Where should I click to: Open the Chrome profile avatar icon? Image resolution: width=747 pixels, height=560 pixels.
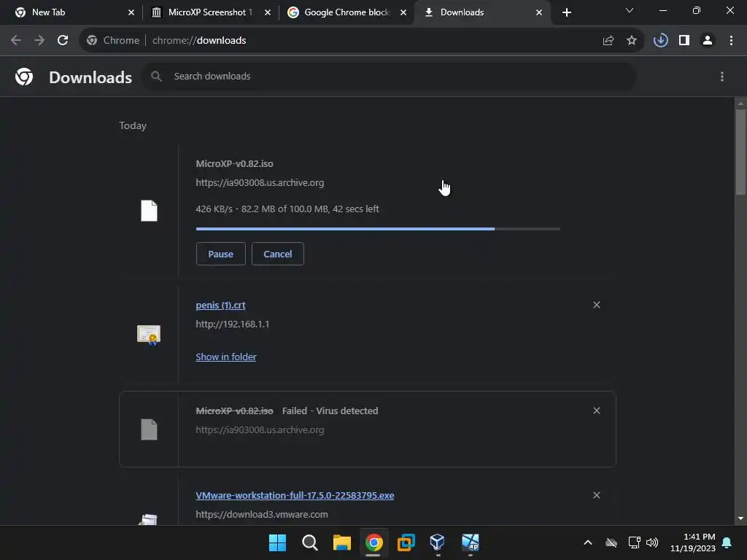pyautogui.click(x=708, y=41)
